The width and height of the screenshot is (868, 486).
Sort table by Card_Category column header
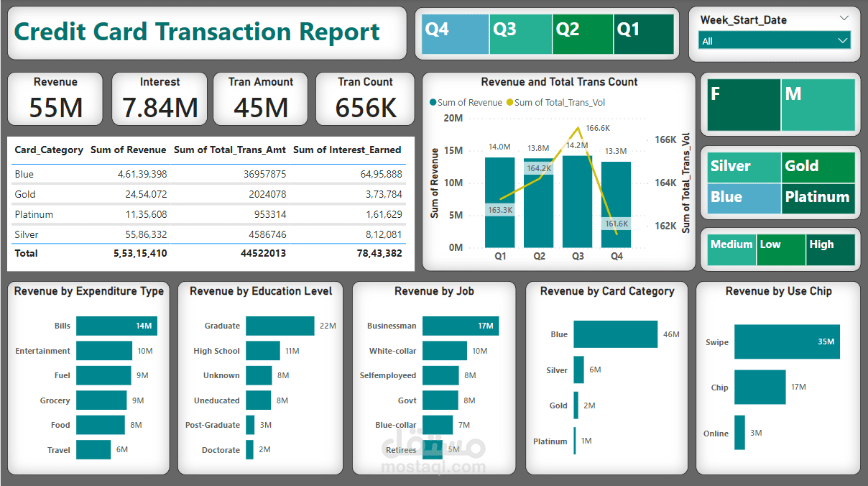pyautogui.click(x=49, y=150)
